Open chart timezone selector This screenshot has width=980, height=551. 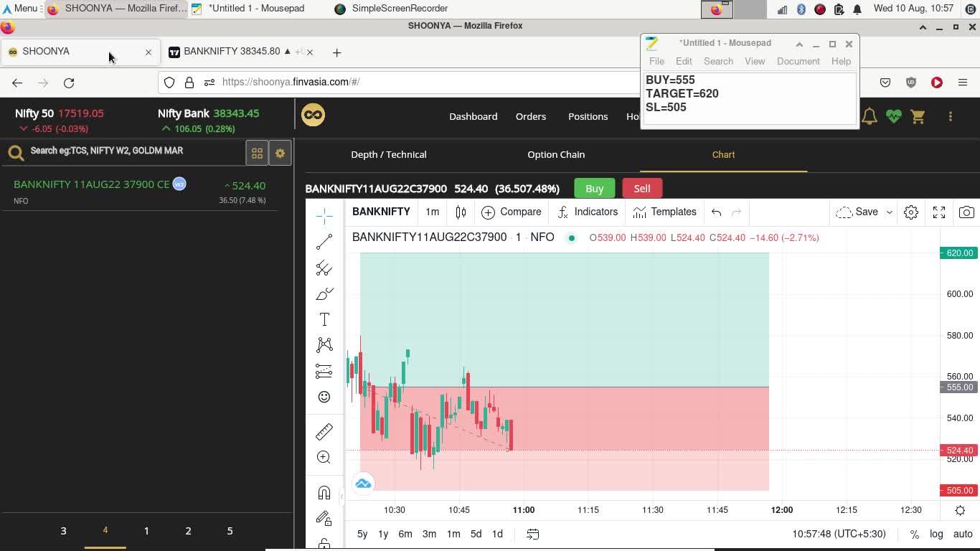tap(839, 534)
